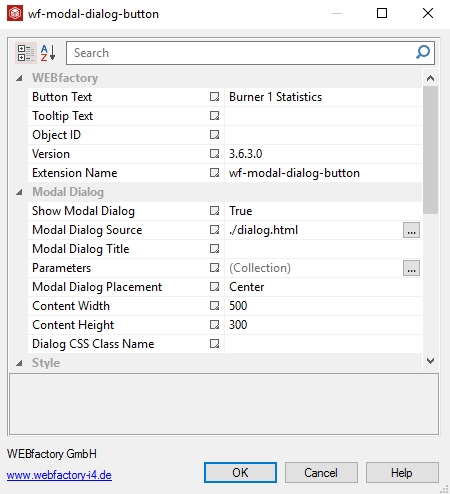Open Parameters collection editor ellipsis button
This screenshot has width=450, height=494.
(x=411, y=268)
